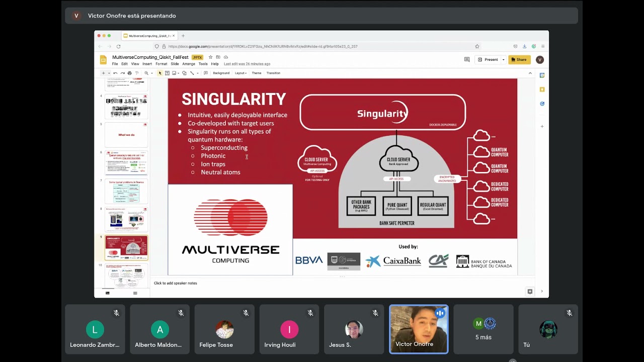The height and width of the screenshot is (362, 644).
Task: Select slide 7 finance problems thumbnail
Action: [126, 191]
